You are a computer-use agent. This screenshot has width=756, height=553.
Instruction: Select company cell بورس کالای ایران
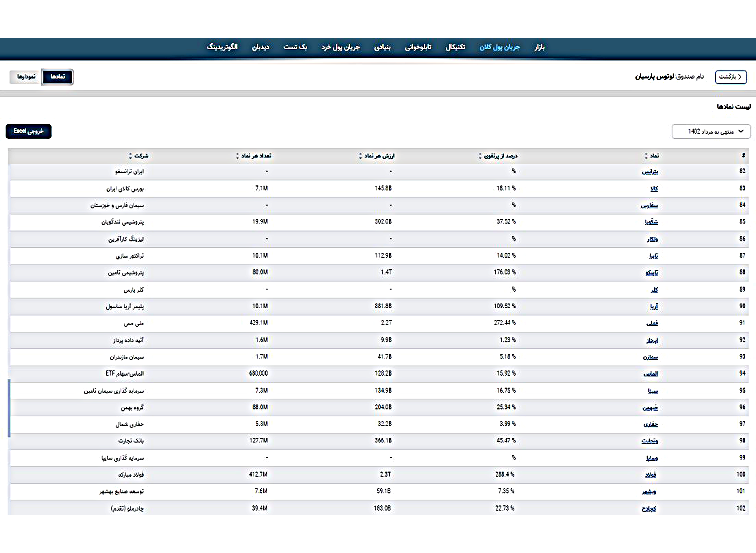tap(125, 189)
